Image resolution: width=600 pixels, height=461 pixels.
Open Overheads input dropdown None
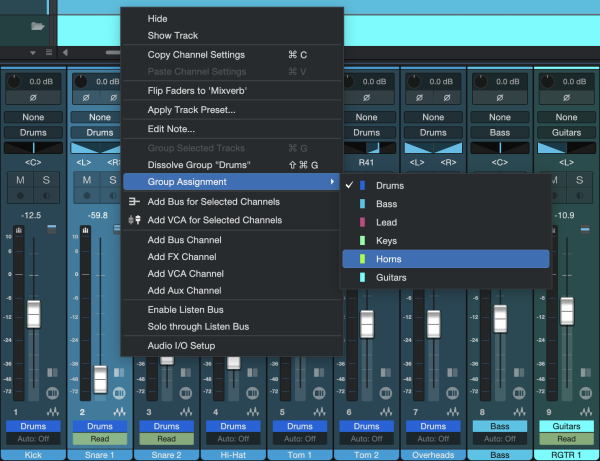(433, 117)
